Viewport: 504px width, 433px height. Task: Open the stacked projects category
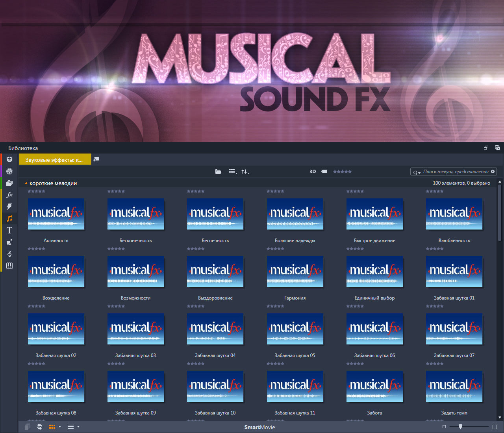[9, 183]
